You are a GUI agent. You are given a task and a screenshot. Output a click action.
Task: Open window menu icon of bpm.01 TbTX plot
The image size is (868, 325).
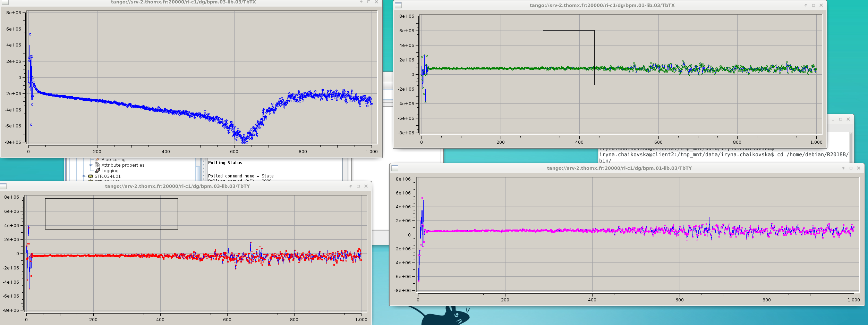(398, 5)
